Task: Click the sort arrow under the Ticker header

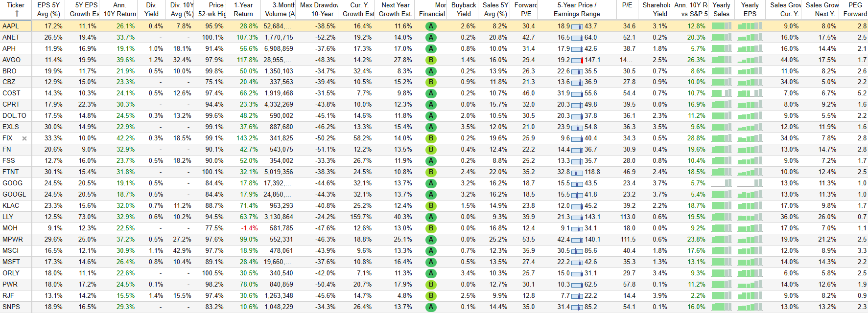Action: (x=17, y=14)
